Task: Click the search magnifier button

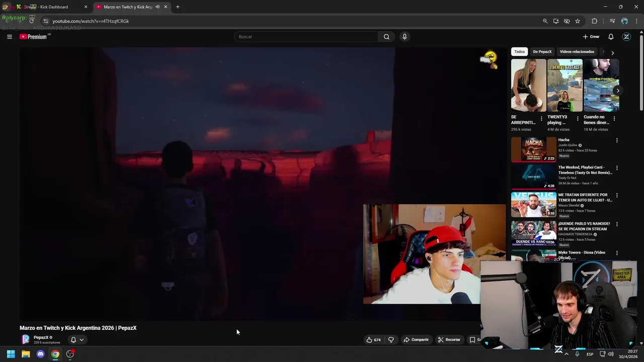Action: pyautogui.click(x=386, y=37)
